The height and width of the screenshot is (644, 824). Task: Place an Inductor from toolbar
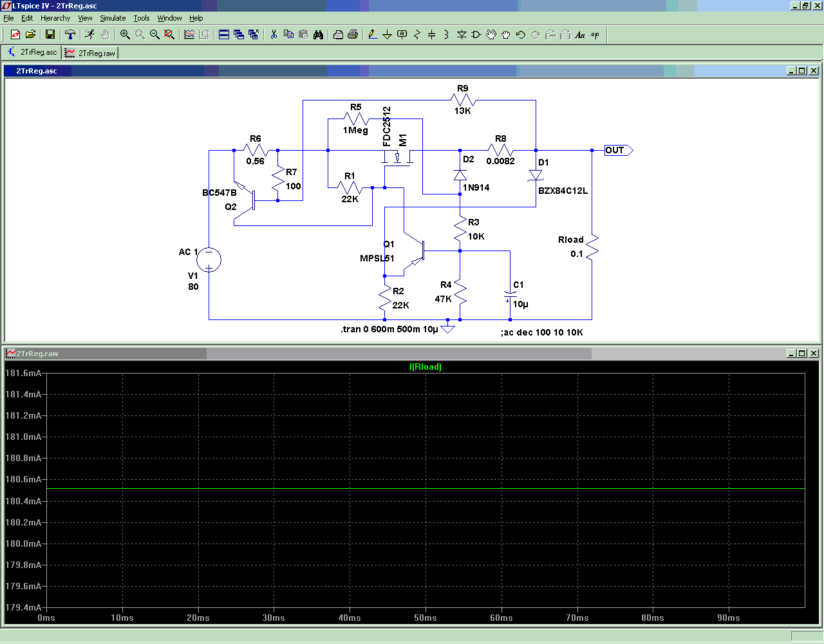446,34
